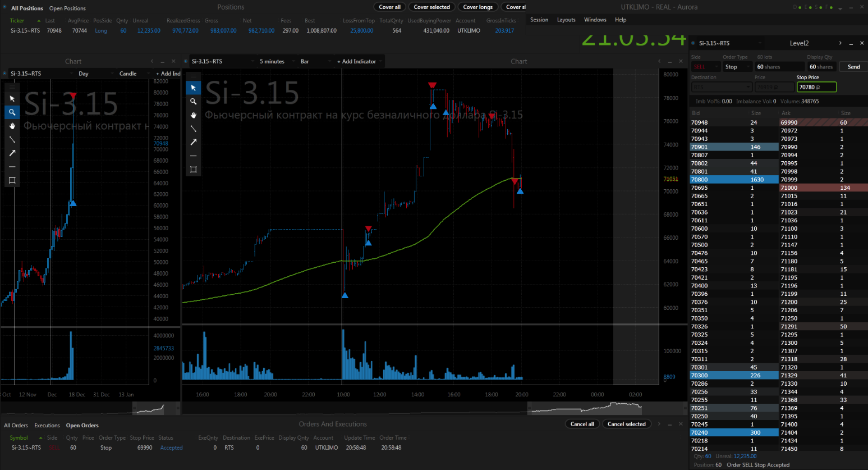This screenshot has width=868, height=470.
Task: Select the magnifier zoom tool in 5-minute chart
Action: (x=194, y=102)
